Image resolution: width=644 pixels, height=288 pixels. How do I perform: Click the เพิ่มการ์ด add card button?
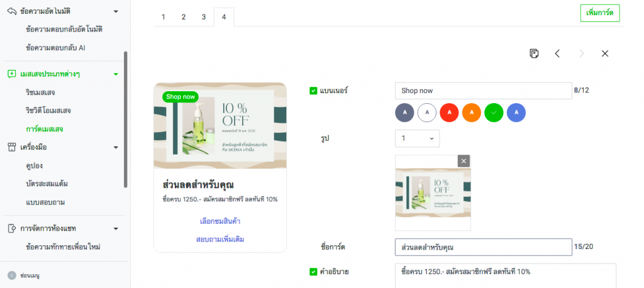pos(599,13)
